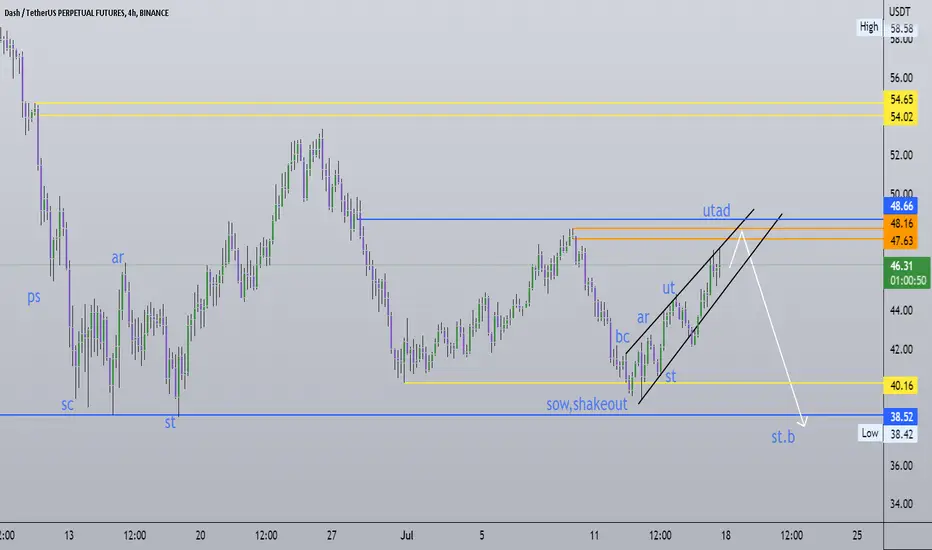Select the yellow 54.02 price label
Viewport: 932px width, 550px height.
(901, 117)
